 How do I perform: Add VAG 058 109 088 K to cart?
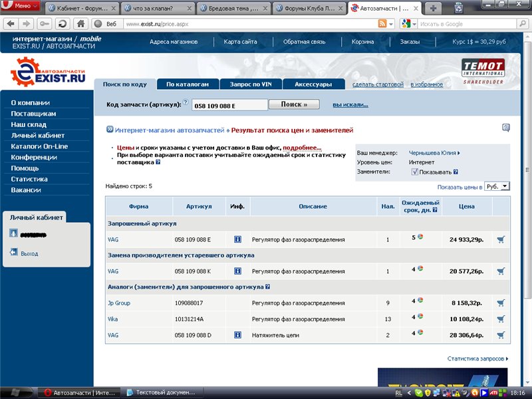click(x=501, y=271)
